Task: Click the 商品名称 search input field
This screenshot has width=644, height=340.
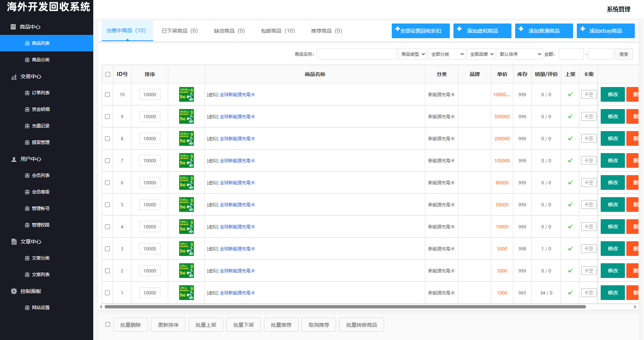Action: 357,54
